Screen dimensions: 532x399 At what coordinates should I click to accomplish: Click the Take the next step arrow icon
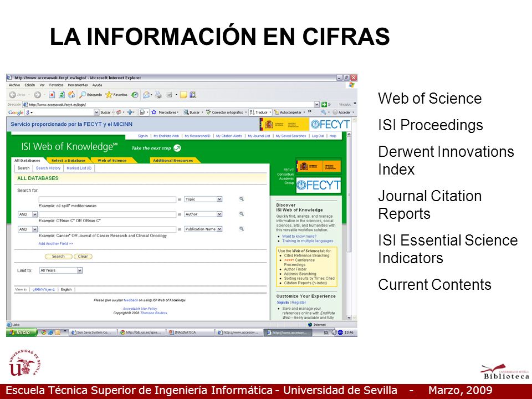tap(177, 148)
